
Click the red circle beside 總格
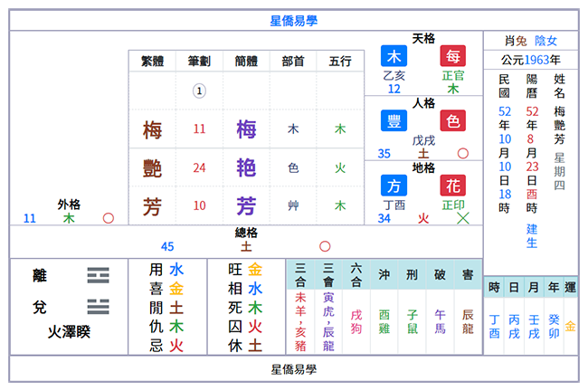325,246
